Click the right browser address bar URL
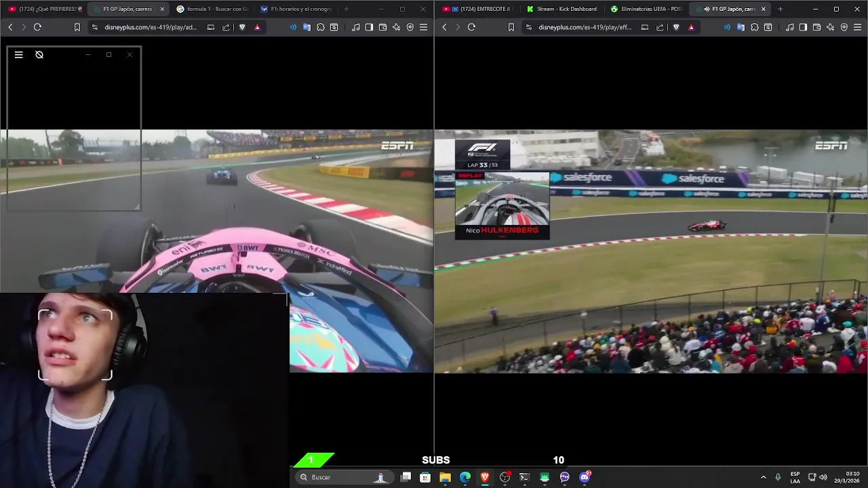Image resolution: width=868 pixels, height=488 pixels. point(585,27)
